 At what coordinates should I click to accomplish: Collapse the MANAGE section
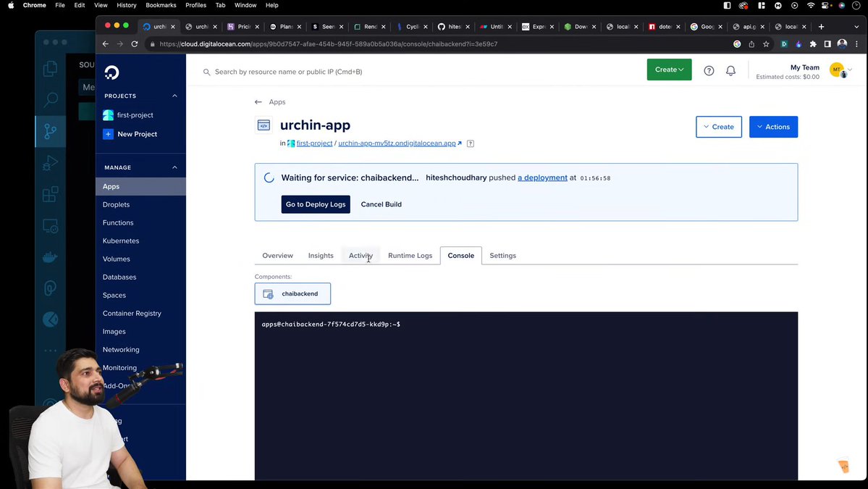[x=174, y=167]
